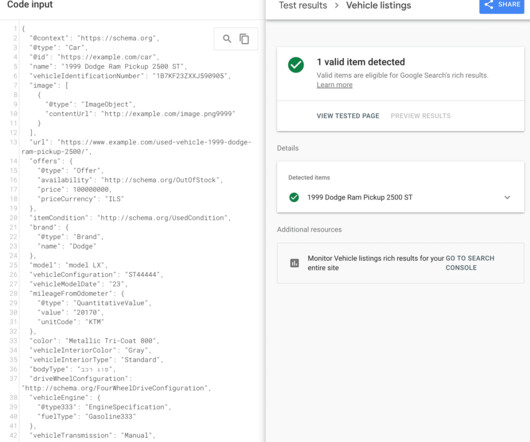Image resolution: width=530 pixels, height=442 pixels.
Task: Open GO TO SEARCH CONSOLE link
Action: (469, 263)
